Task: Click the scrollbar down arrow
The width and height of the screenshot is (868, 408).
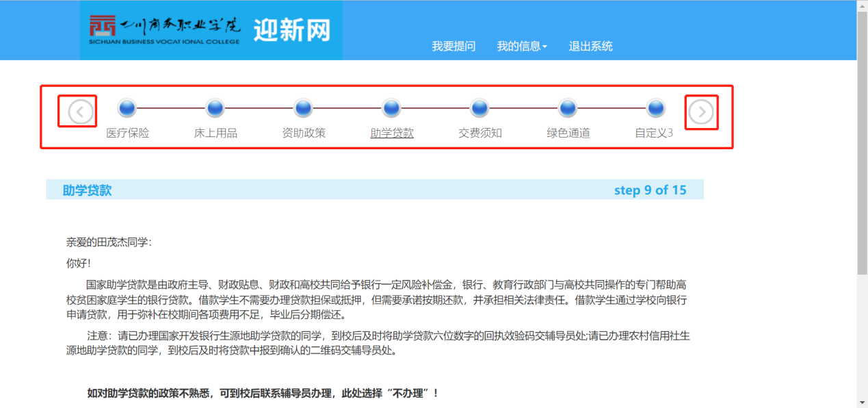Action: pyautogui.click(x=862, y=402)
